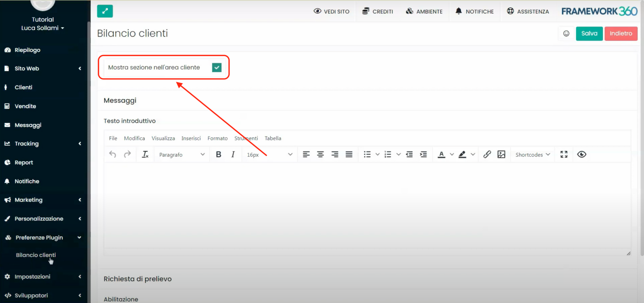Open the Formato menu
The width and height of the screenshot is (644, 303).
coord(217,138)
